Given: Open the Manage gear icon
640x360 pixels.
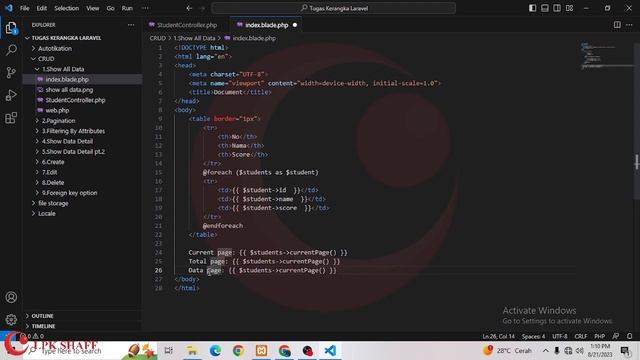Looking at the screenshot, I should [11, 319].
